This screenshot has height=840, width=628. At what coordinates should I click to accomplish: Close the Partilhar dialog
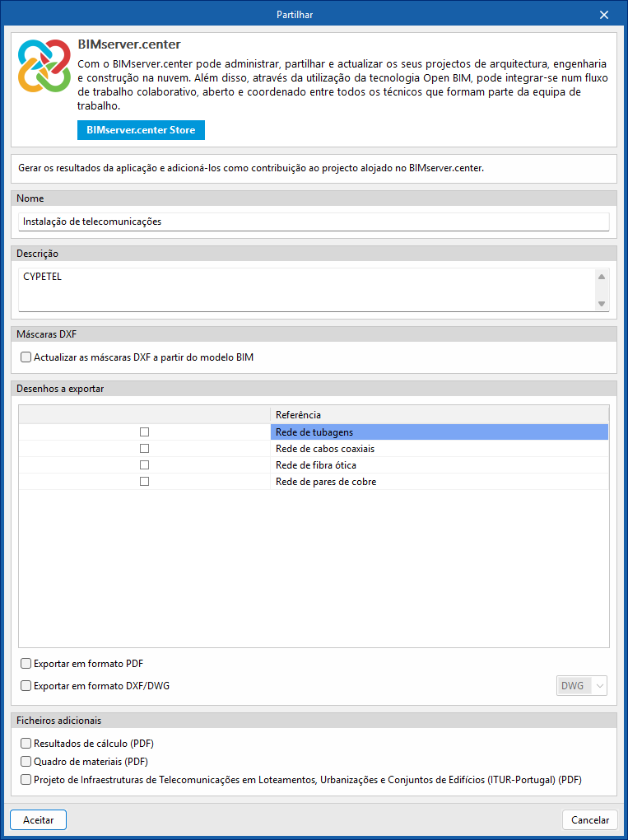pyautogui.click(x=604, y=15)
